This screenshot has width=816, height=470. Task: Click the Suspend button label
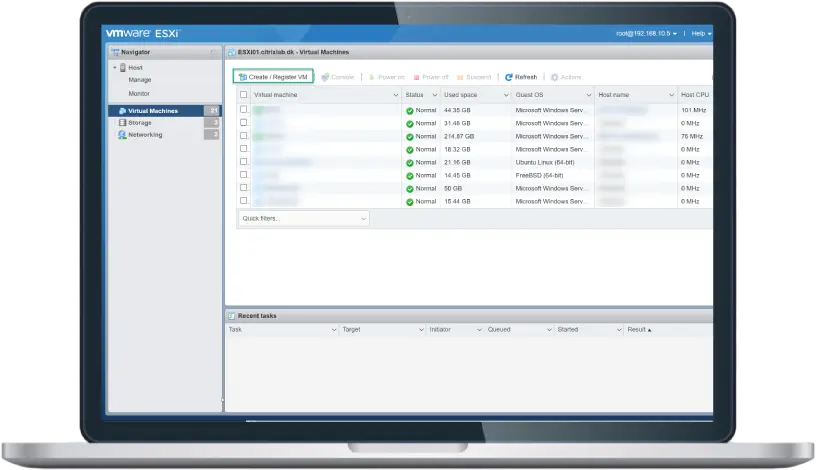[479, 77]
